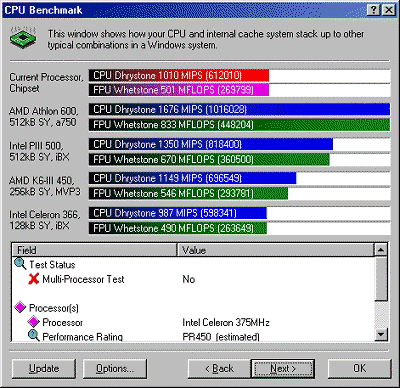The height and width of the screenshot is (388, 400).
Task: Click the Processor row diamond icon
Action: pyautogui.click(x=33, y=322)
